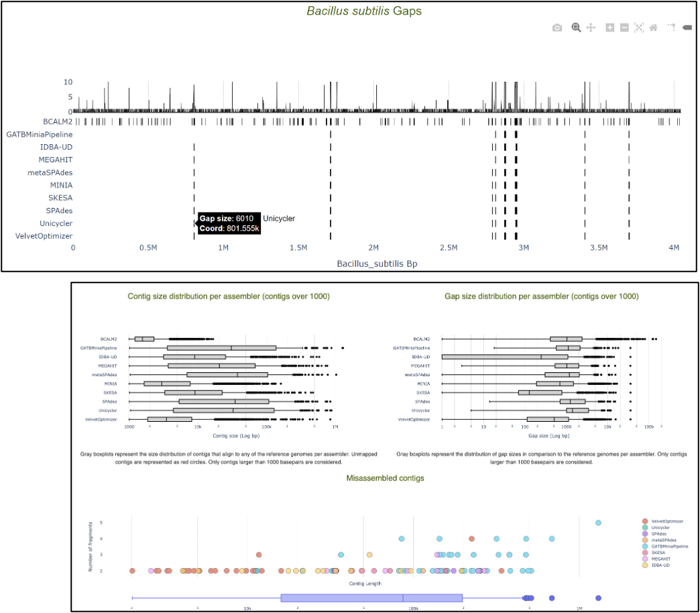Viewport: 700px width, 613px height.
Task: Select the Zoom magnifier tool in the modebar
Action: pyautogui.click(x=577, y=27)
